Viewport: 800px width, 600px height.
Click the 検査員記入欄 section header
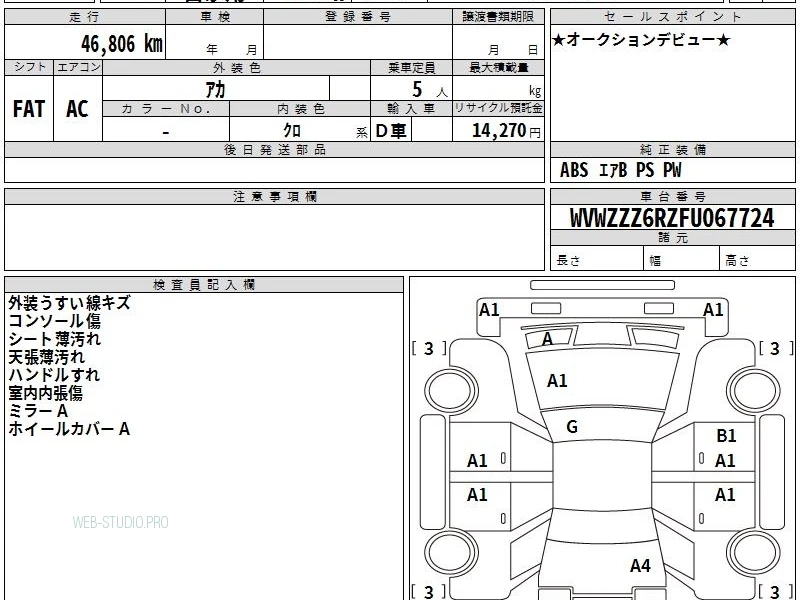tap(204, 285)
